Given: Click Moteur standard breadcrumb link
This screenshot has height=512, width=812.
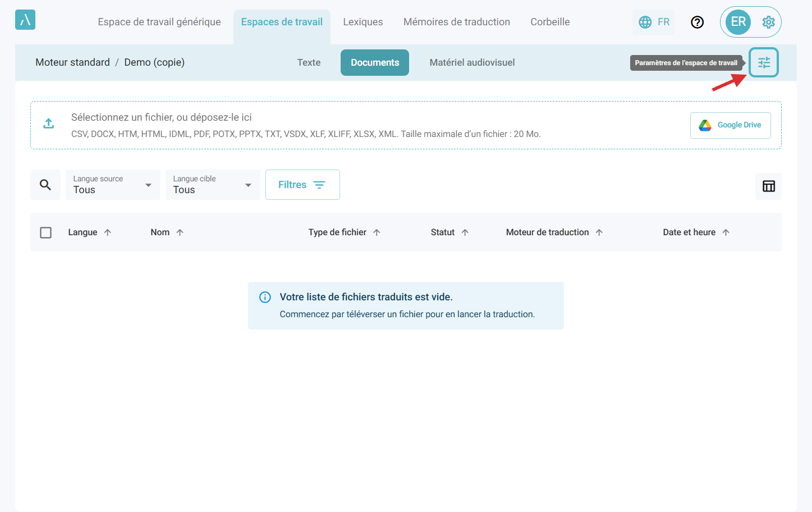Looking at the screenshot, I should 72,62.
